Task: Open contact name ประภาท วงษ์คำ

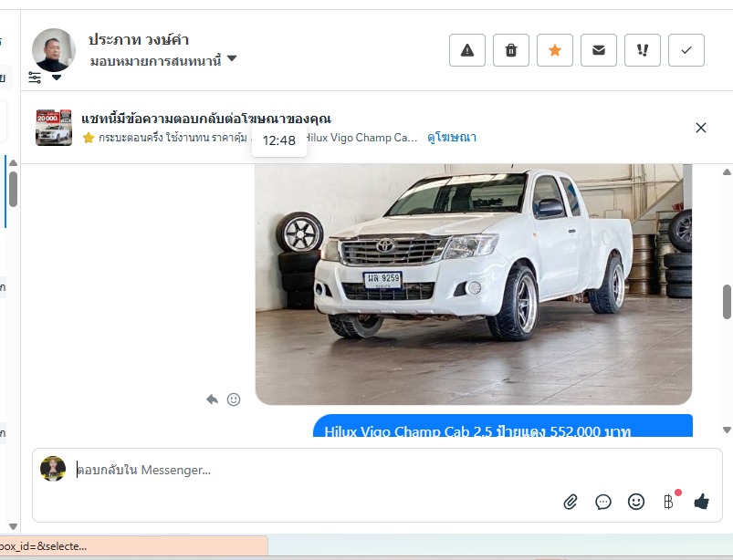Action: (139, 40)
